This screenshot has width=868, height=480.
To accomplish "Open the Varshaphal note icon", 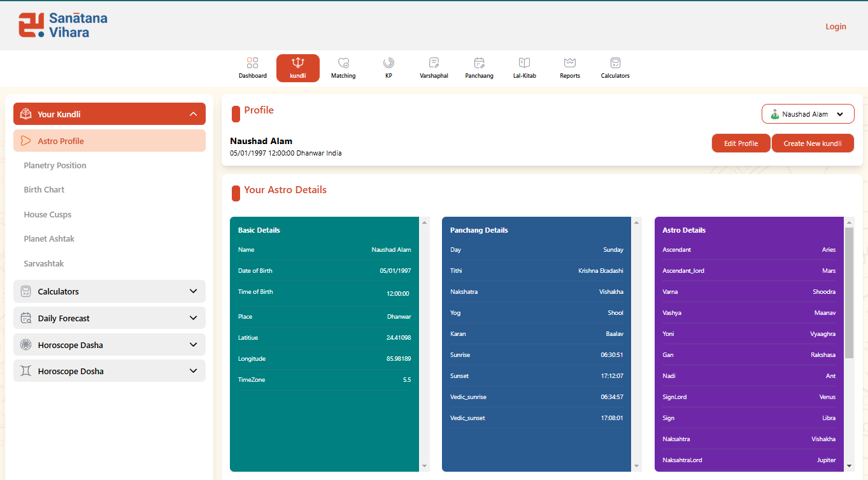I will [434, 62].
